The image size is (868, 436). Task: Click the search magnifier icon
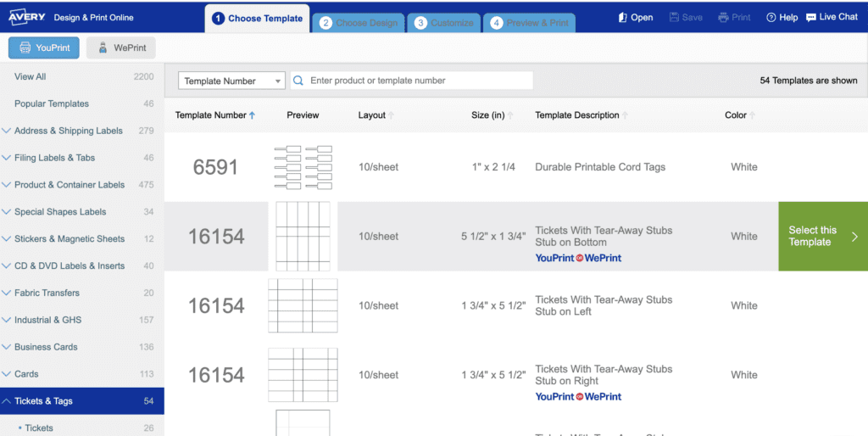pyautogui.click(x=298, y=81)
